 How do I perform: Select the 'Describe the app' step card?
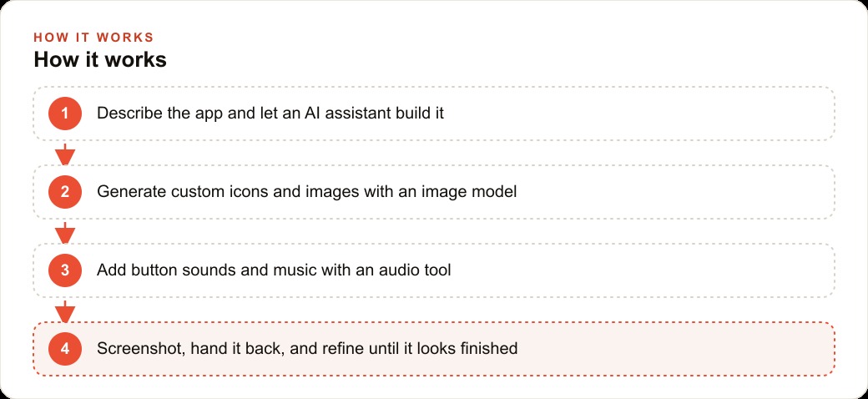[x=434, y=114]
